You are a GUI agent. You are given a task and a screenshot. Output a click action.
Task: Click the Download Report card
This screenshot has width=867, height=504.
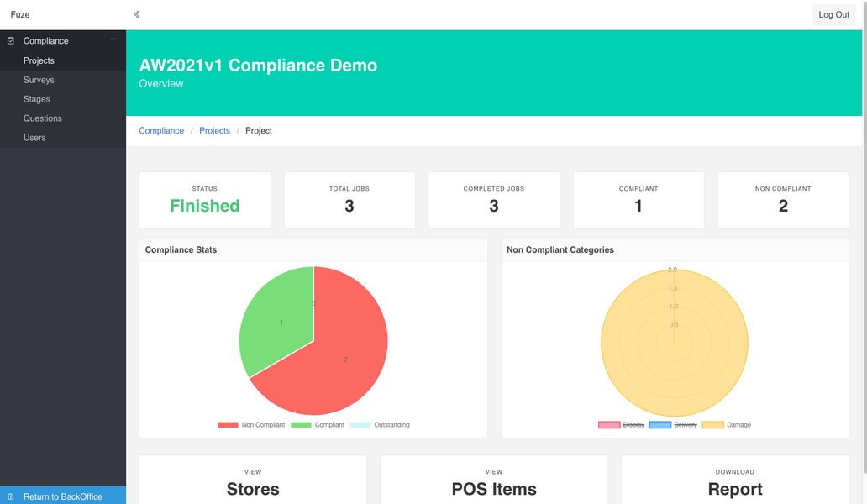(735, 480)
